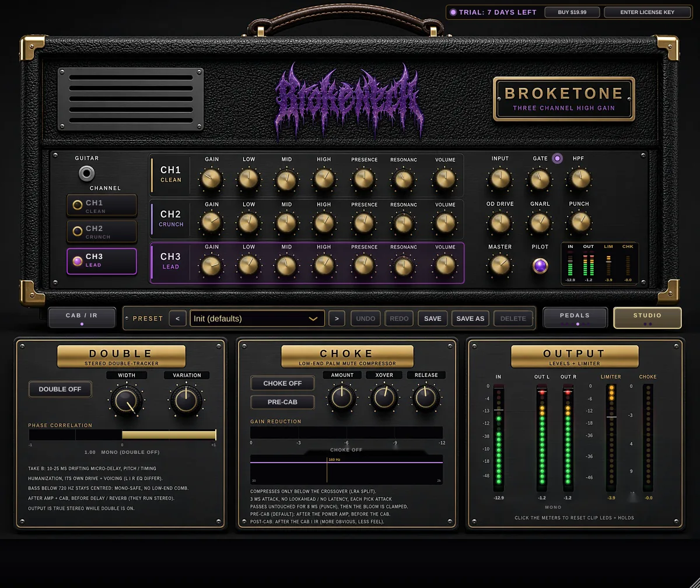Click the HPF knob
The width and height of the screenshot is (700, 588).
pos(579,178)
